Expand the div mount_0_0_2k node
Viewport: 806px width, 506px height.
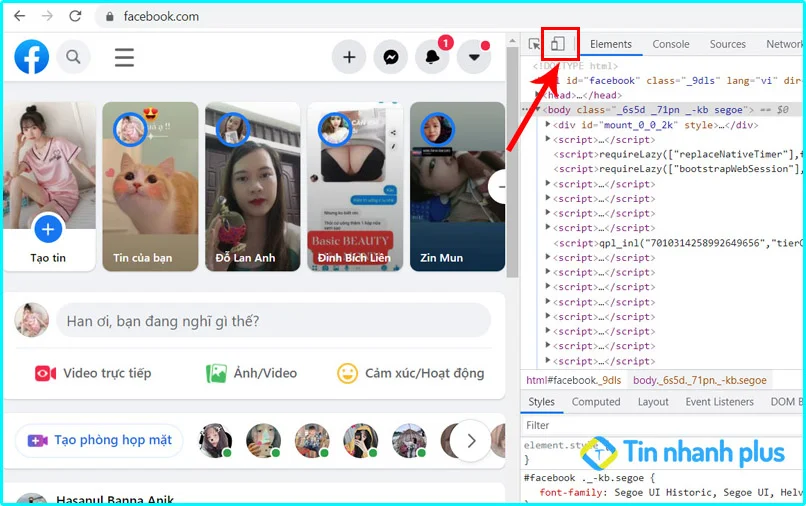coord(548,124)
